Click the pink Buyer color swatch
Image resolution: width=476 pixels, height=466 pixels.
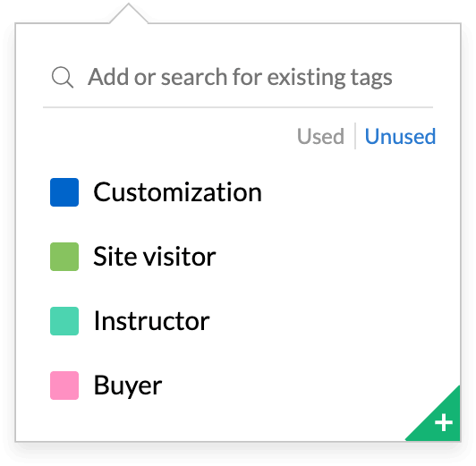coord(64,386)
